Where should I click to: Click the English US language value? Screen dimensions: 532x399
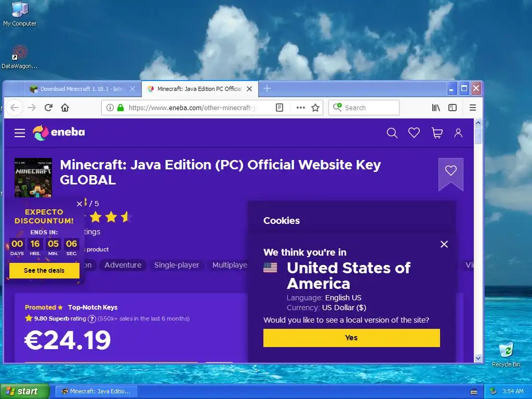click(343, 298)
